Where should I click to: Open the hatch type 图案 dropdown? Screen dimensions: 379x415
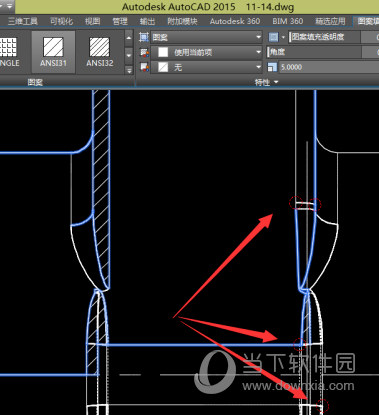(x=207, y=37)
